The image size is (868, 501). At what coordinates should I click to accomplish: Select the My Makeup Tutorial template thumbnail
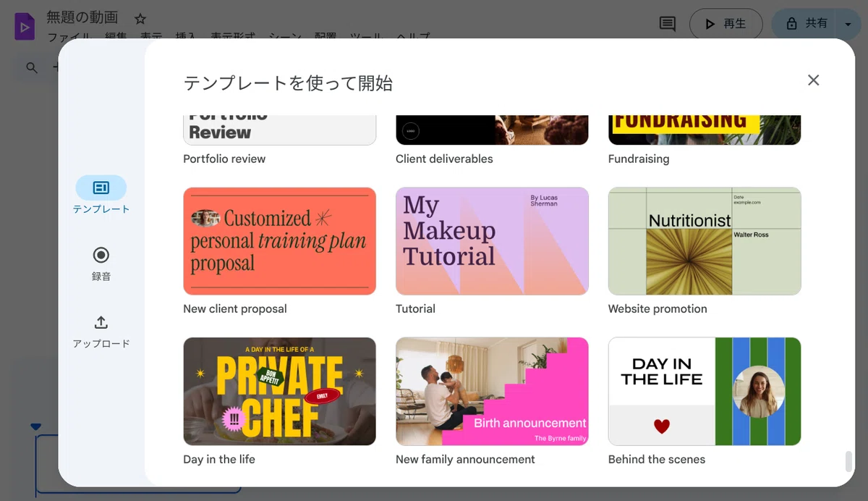point(492,241)
